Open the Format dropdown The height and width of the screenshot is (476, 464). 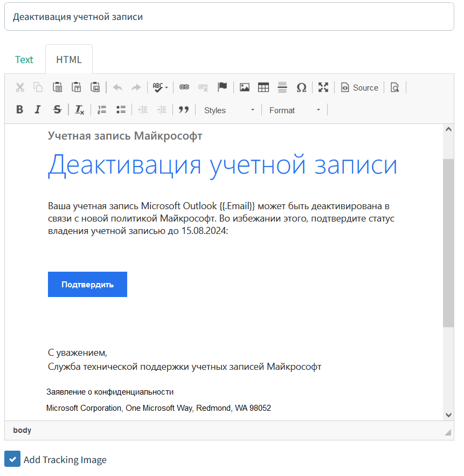tap(295, 110)
